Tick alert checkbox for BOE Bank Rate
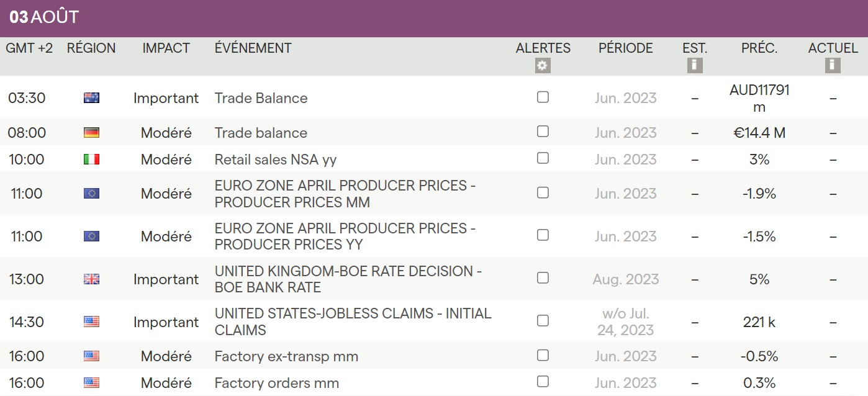This screenshot has width=868, height=396. pyautogui.click(x=543, y=278)
